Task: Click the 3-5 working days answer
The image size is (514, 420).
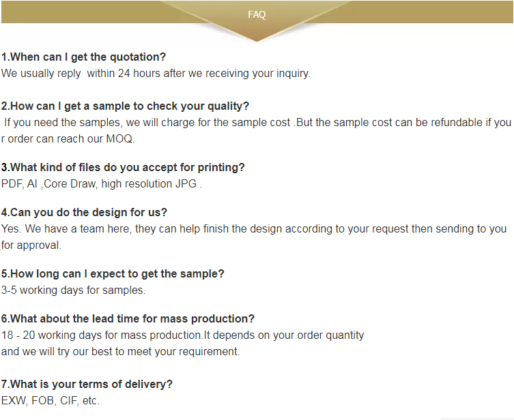Action: click(73, 290)
